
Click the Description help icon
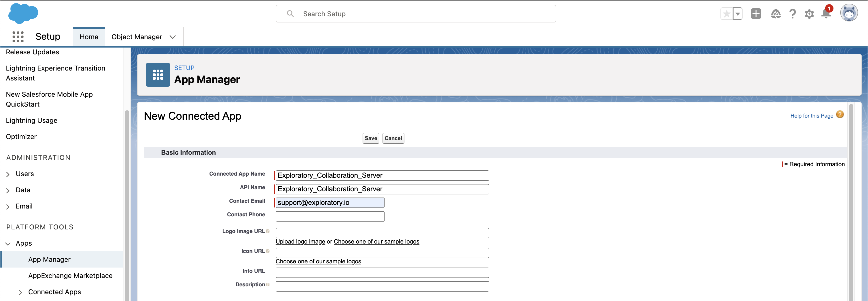tap(268, 285)
